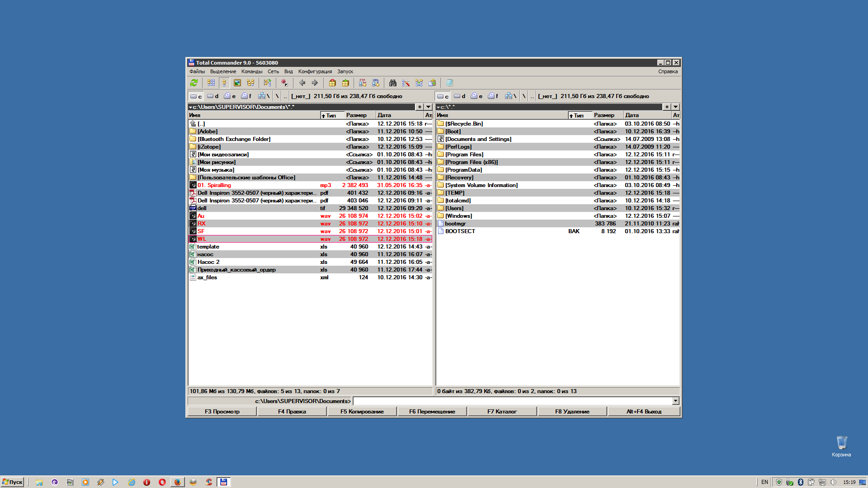Open Корзина recycle bin on desktop
This screenshot has width=868, height=488.
tap(841, 446)
